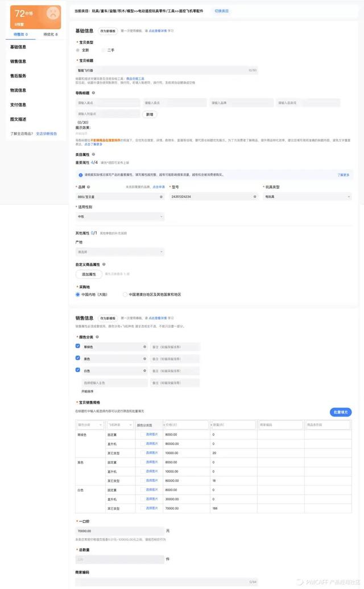Screen dimensions: 364x589
Task: Select the 全新 radio option
Action: (x=78, y=50)
